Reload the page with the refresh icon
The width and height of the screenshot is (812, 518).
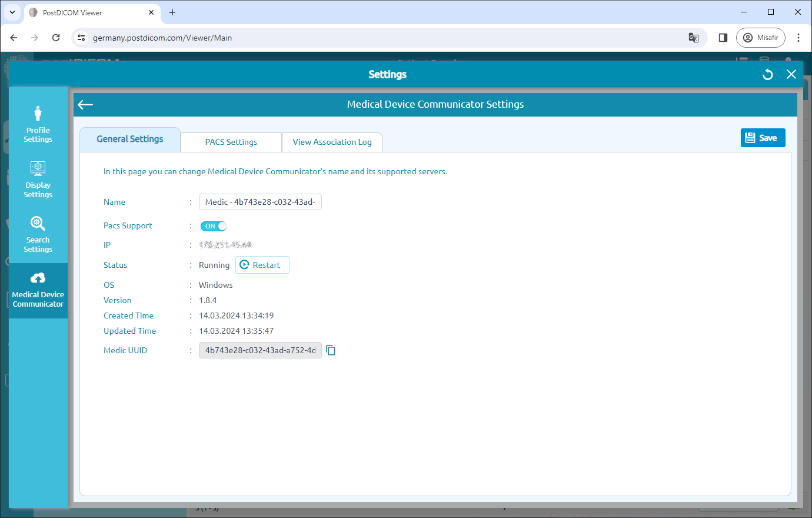(x=56, y=37)
